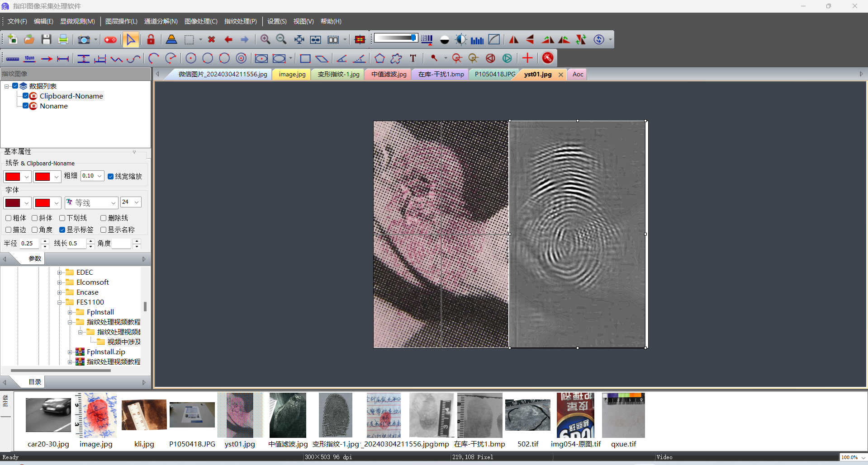The image size is (868, 465).
Task: Switch to the 中值滤波.jpg tab
Action: click(389, 74)
